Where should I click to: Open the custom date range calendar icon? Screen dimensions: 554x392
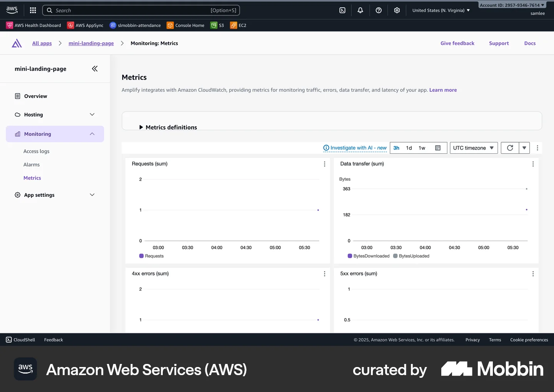tap(438, 148)
